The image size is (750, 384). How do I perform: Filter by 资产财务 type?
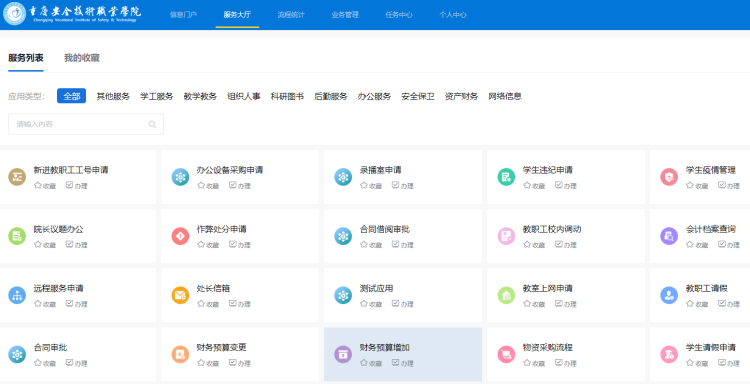tap(461, 96)
